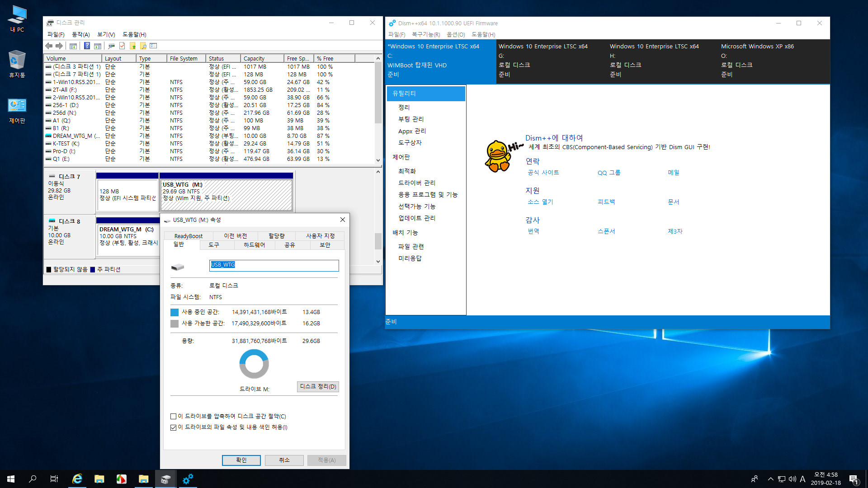Click the show/hide action pane toolbar icon
The image size is (868, 488).
(97, 46)
